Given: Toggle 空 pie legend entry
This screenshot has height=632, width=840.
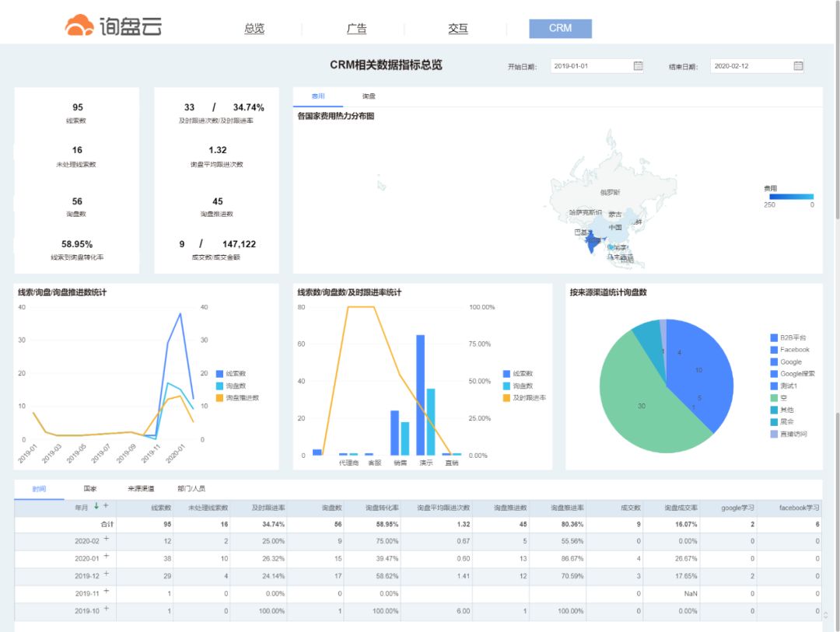Looking at the screenshot, I should [779, 398].
